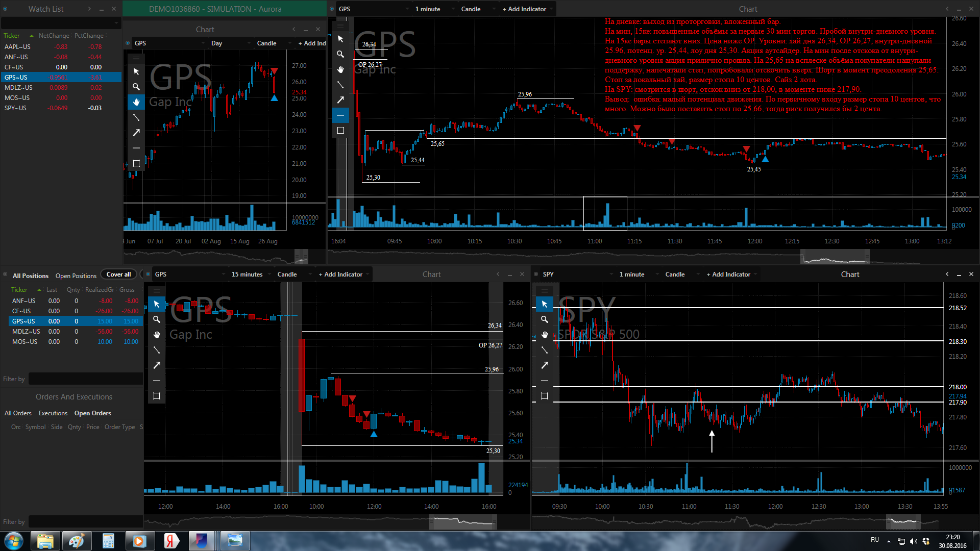Adjust GPS 1 minute chart range scroller
This screenshot has width=980, height=551.
click(835, 256)
